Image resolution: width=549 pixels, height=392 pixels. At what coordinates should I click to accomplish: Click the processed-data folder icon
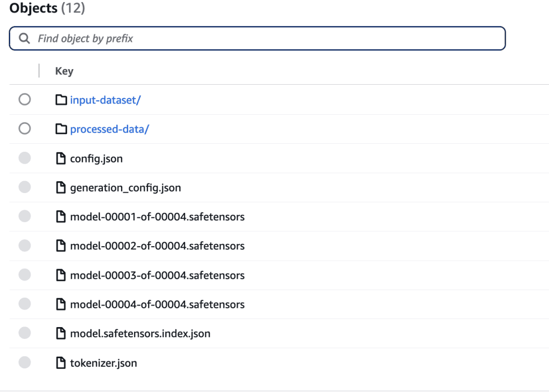62,129
